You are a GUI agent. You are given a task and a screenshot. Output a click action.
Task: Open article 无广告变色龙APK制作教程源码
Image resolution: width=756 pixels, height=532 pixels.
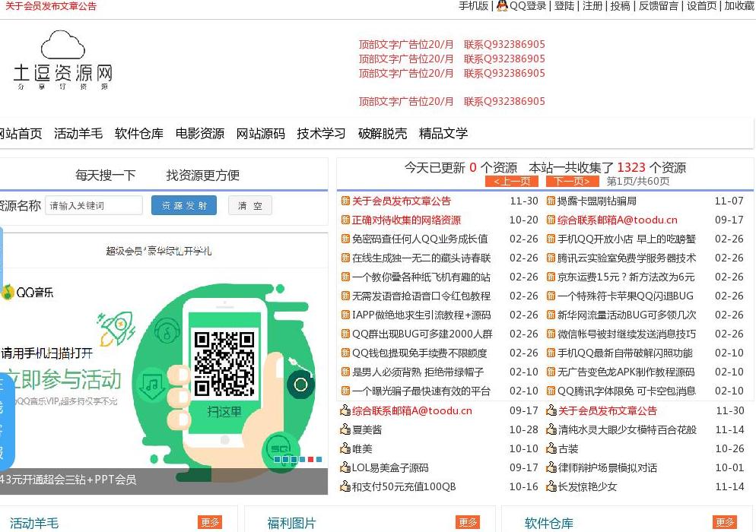pyautogui.click(x=626, y=372)
